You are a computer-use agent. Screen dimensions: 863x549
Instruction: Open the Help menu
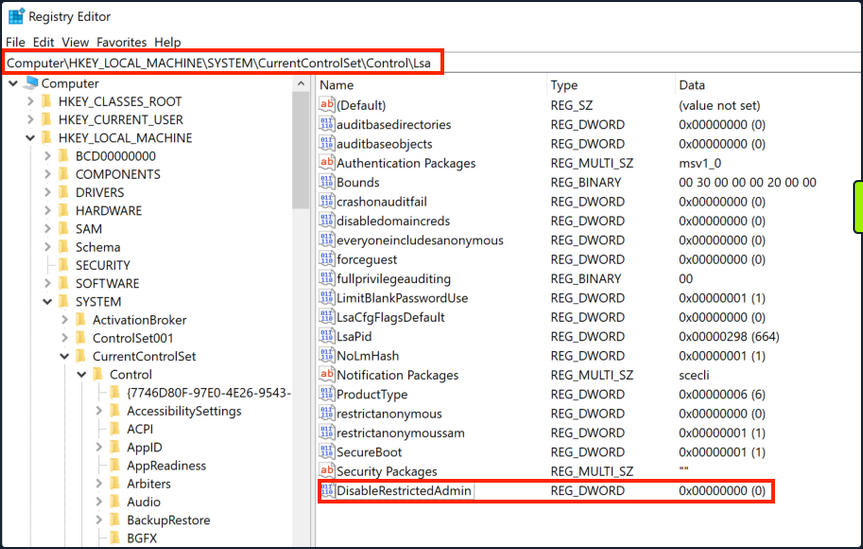[167, 42]
